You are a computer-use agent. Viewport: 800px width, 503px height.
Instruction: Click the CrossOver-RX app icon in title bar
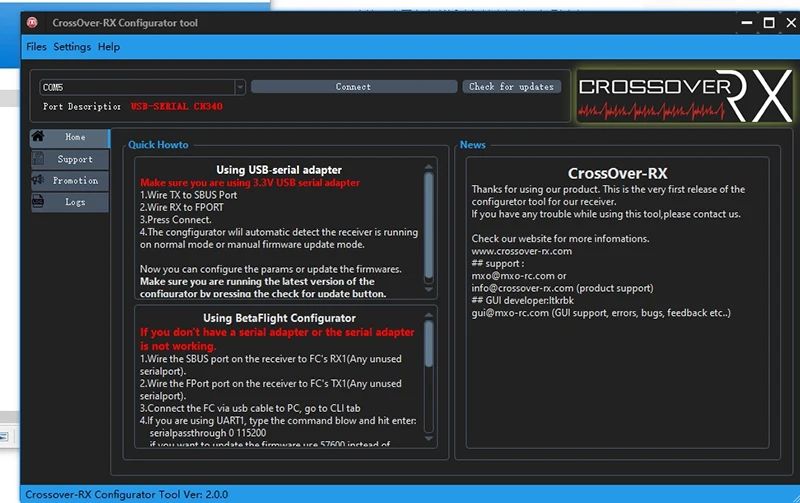click(32, 22)
